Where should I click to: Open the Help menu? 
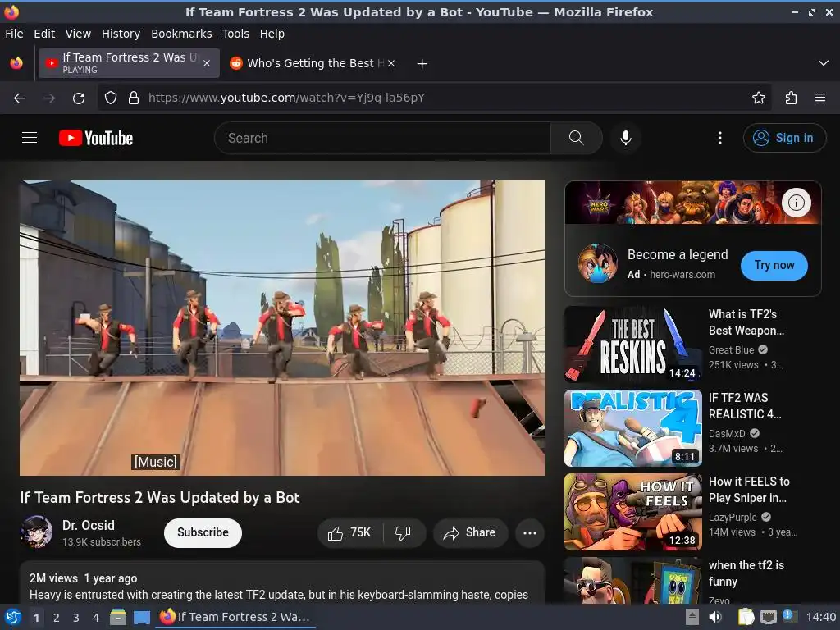coord(272,34)
